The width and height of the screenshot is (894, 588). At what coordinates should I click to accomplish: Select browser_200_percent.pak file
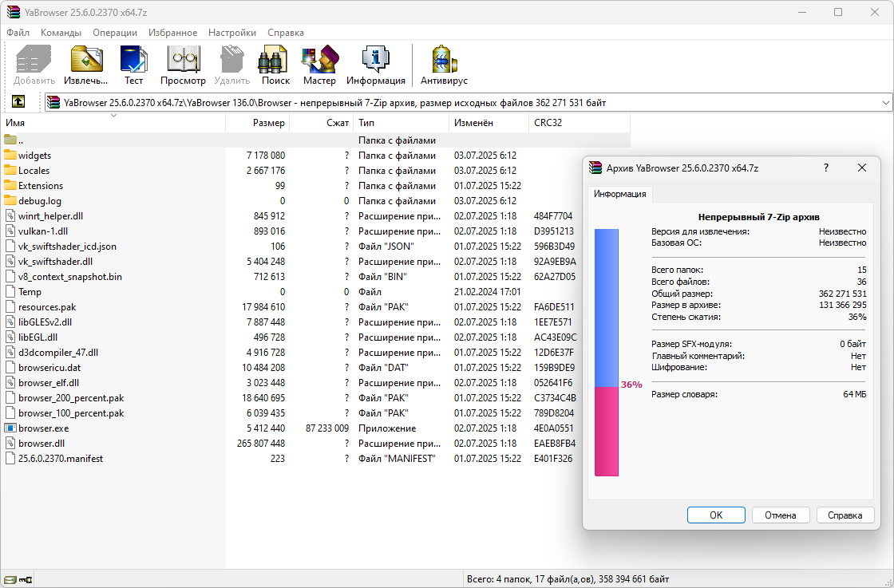click(71, 397)
